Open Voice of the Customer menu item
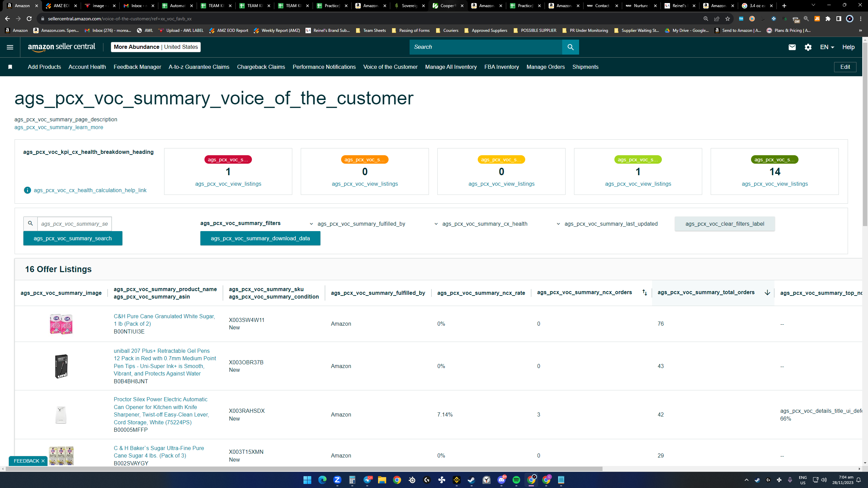 click(x=390, y=67)
